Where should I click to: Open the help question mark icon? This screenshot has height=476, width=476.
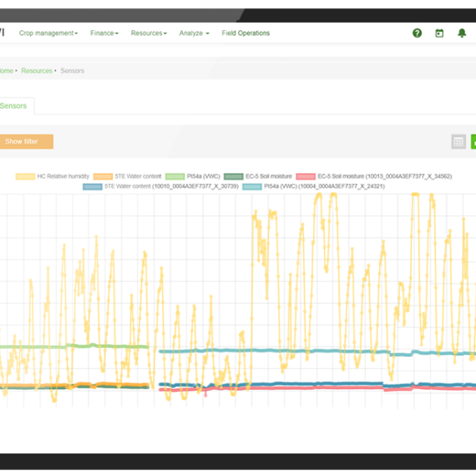(x=417, y=33)
